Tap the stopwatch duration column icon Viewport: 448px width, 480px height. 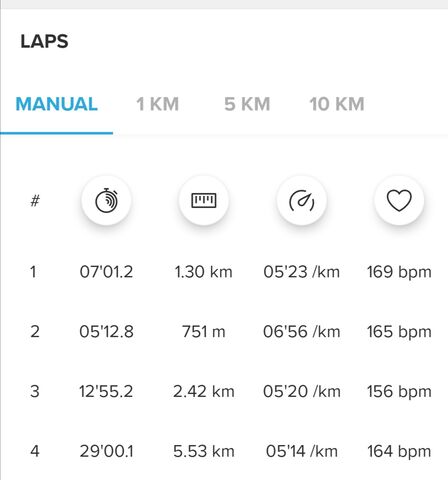[106, 200]
